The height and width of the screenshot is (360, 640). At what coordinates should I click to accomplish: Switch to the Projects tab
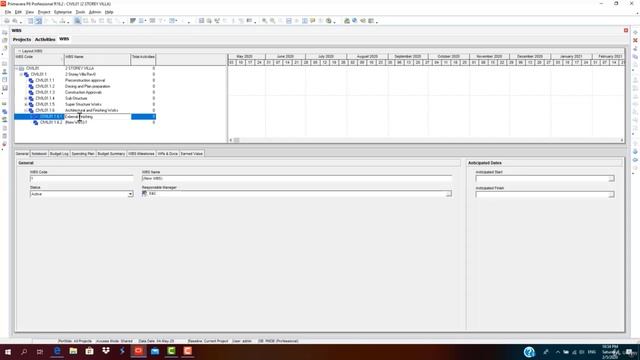point(22,40)
